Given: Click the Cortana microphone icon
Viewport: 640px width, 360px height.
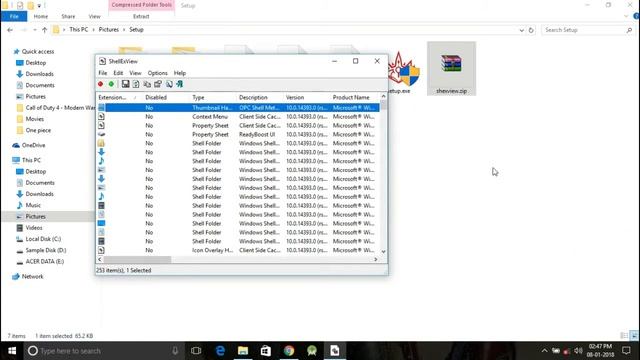Looking at the screenshot, I should click(175, 351).
